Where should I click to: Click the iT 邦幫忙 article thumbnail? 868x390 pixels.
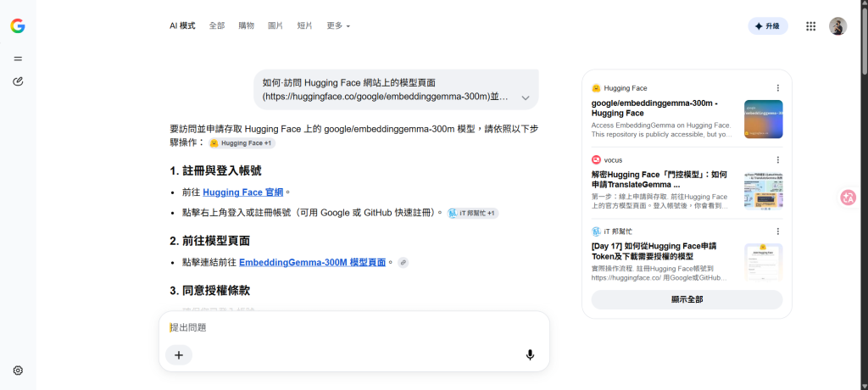(x=764, y=262)
